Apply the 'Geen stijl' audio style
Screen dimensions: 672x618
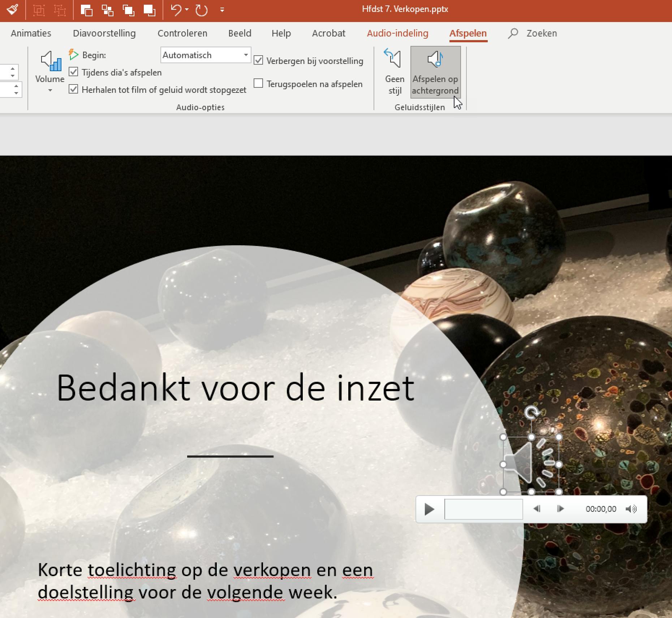[394, 72]
